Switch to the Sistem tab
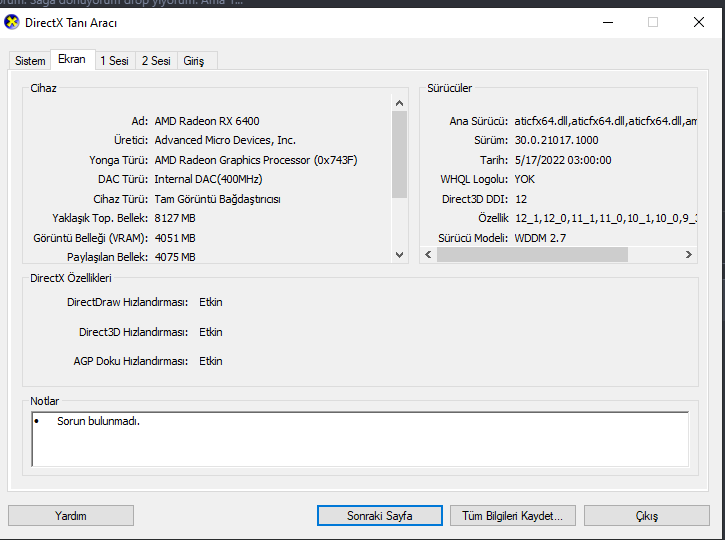The image size is (725, 540). (30, 61)
